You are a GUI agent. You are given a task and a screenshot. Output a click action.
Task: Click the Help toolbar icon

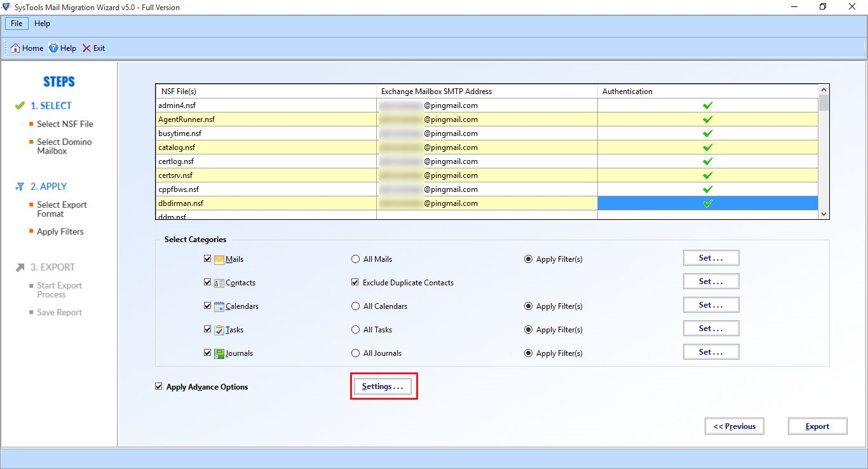click(54, 48)
